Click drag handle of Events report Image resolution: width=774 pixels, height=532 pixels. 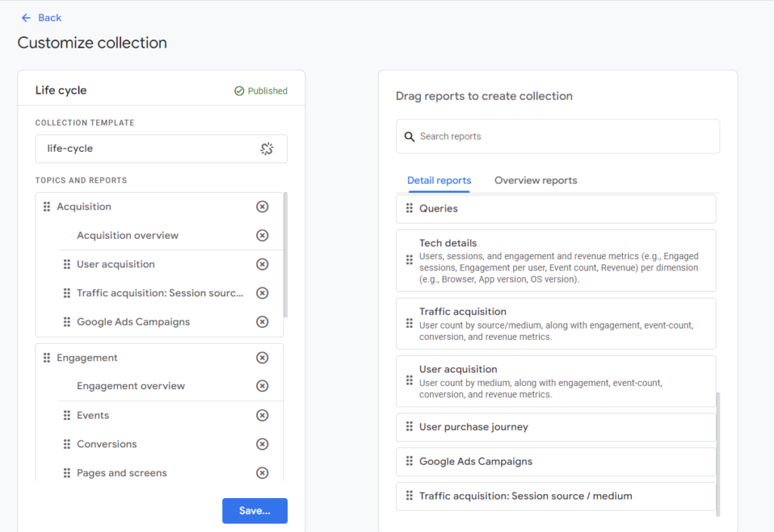(x=67, y=415)
